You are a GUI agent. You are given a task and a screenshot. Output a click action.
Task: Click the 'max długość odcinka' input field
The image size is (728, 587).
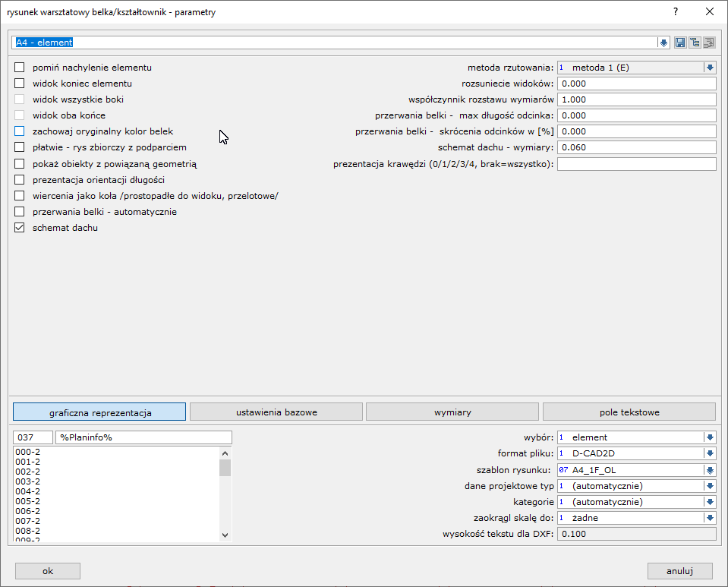[637, 115]
